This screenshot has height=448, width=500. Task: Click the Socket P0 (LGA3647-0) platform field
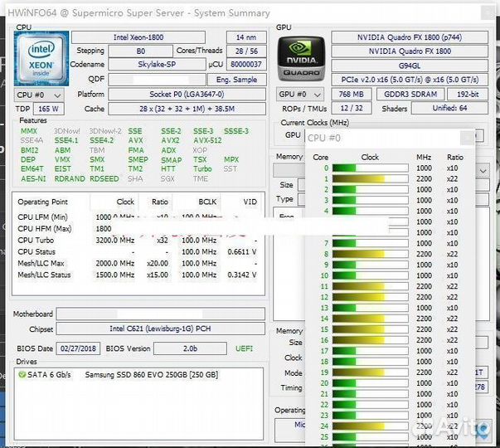pyautogui.click(x=187, y=95)
